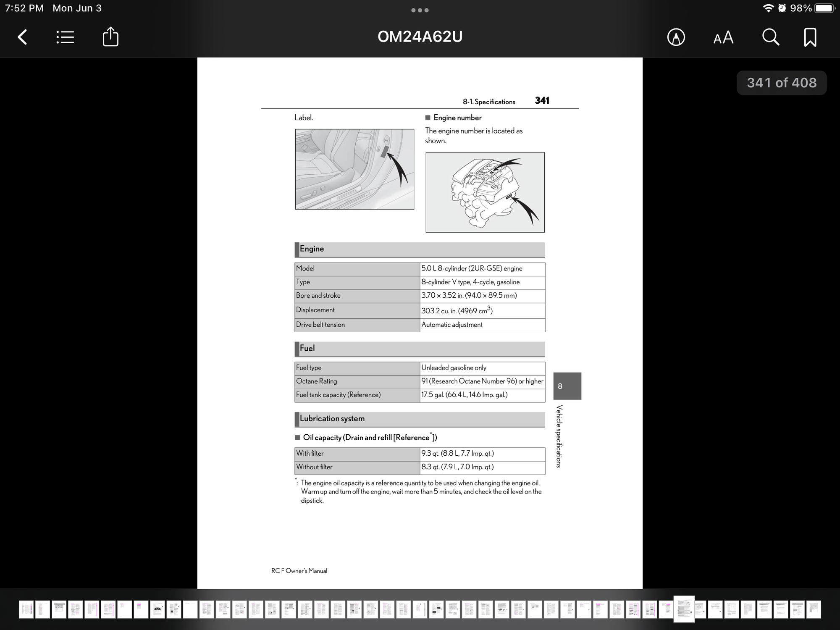Tap the door label location image
The height and width of the screenshot is (630, 840).
click(354, 169)
